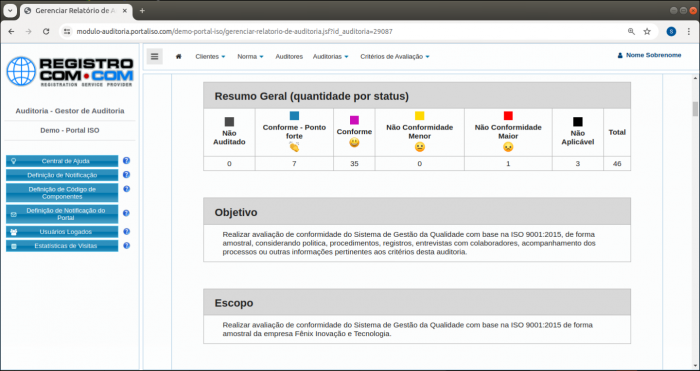
Task: Select the Conforme - Ponto forte count 7
Action: coord(294,164)
